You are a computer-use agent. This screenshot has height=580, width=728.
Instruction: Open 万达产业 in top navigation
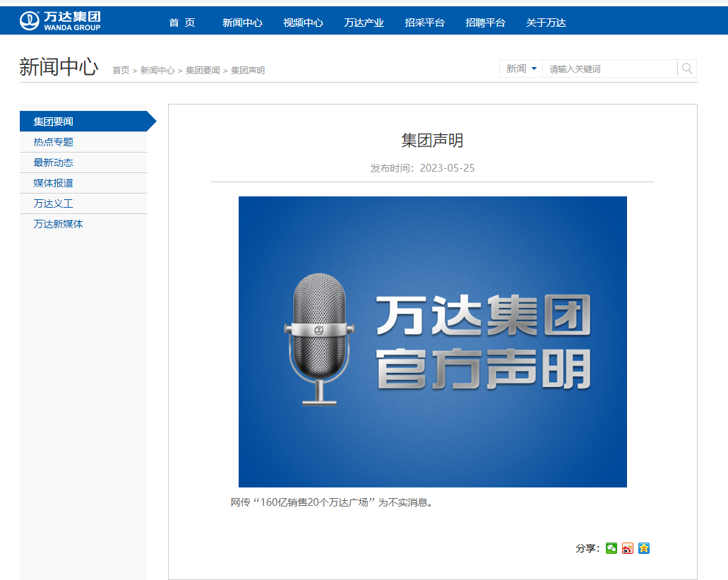coord(364,23)
